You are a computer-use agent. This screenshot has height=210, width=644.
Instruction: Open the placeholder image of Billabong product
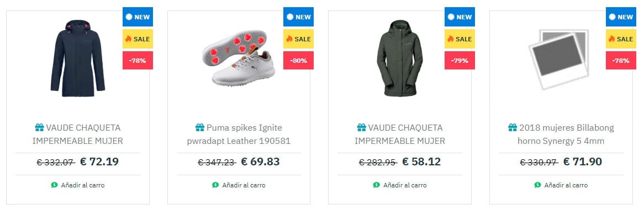pos(559,60)
